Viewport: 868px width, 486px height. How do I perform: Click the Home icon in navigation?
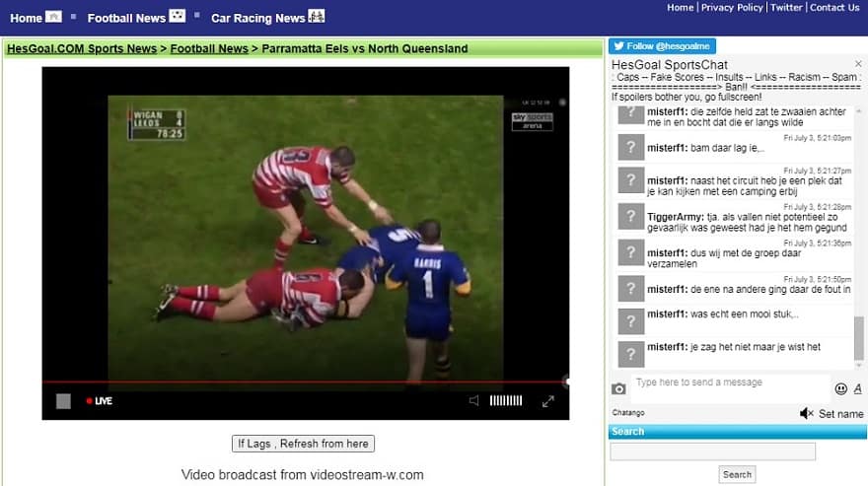(54, 17)
